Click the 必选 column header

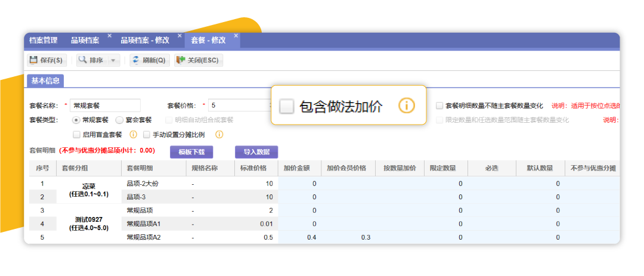point(491,168)
